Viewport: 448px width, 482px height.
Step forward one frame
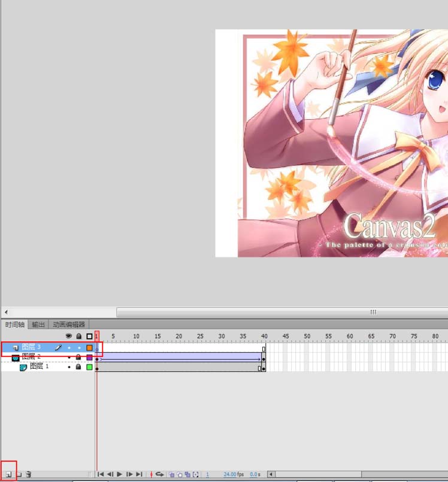pyautogui.click(x=129, y=474)
